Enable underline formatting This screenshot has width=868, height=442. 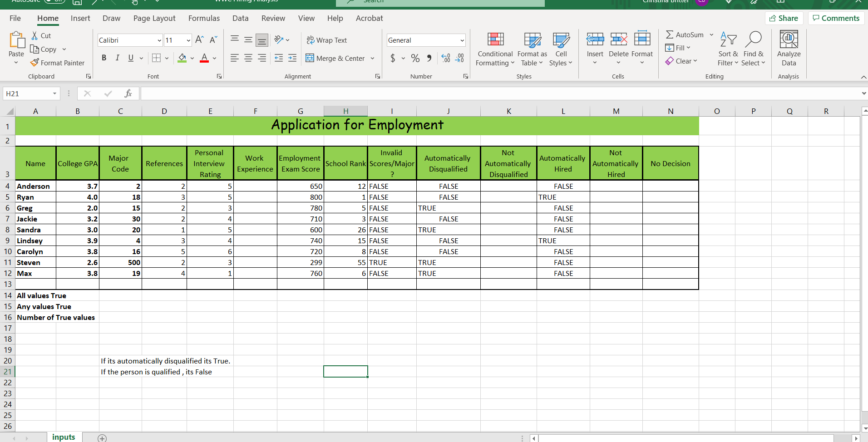(130, 58)
